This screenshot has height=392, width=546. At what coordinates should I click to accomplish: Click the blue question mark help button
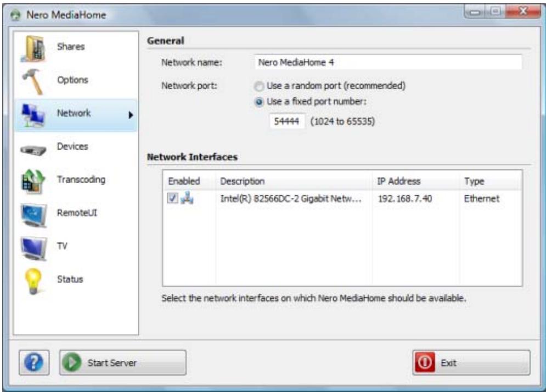34,362
